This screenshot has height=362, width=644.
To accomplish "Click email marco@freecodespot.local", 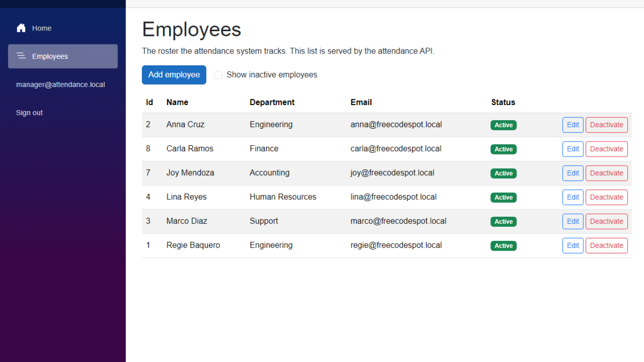I will 398,221.
